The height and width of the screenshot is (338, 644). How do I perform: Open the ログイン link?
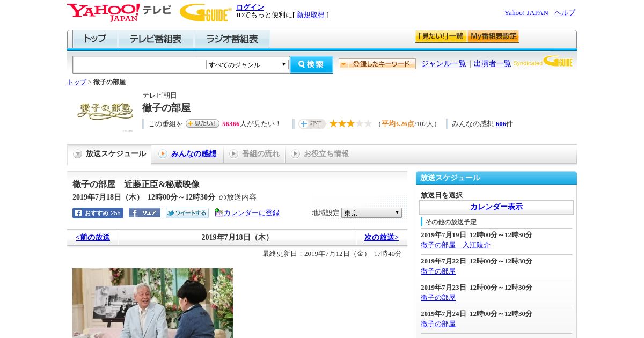tap(250, 7)
